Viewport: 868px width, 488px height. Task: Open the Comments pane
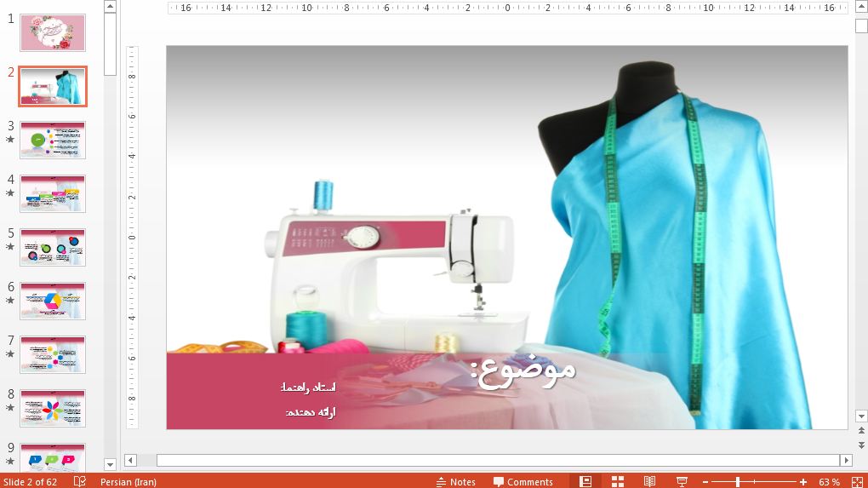523,481
